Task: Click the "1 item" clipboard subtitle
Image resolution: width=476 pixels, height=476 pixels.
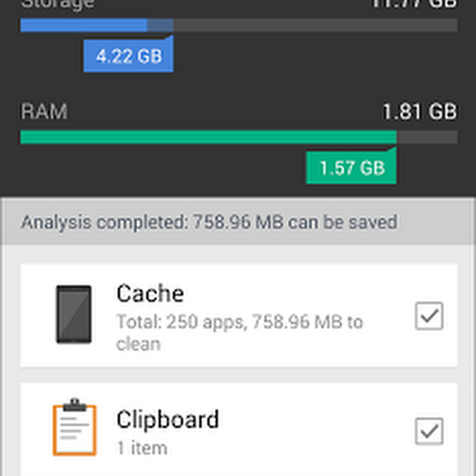Action: point(142,448)
